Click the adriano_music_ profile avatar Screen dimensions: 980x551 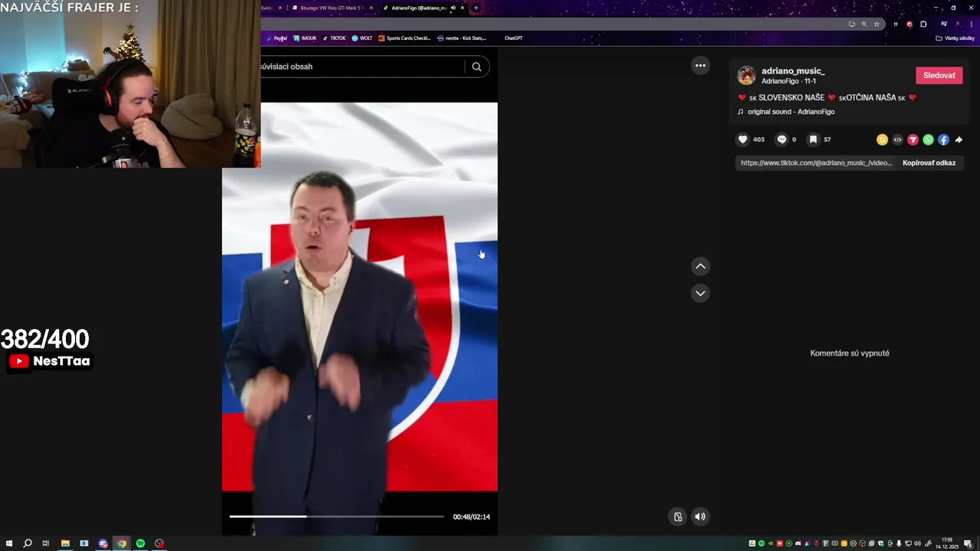[746, 75]
